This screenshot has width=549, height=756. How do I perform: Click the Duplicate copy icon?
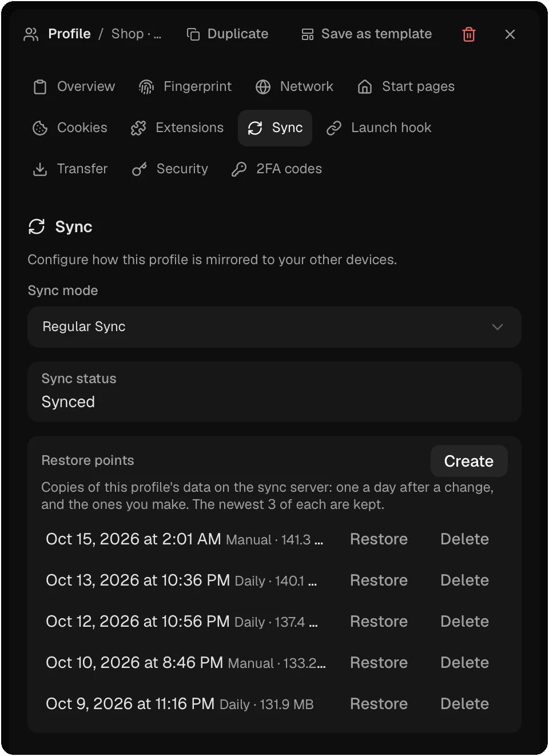pos(193,34)
